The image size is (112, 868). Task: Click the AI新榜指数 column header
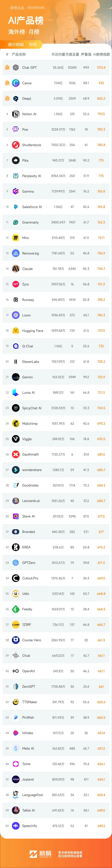(x=101, y=54)
